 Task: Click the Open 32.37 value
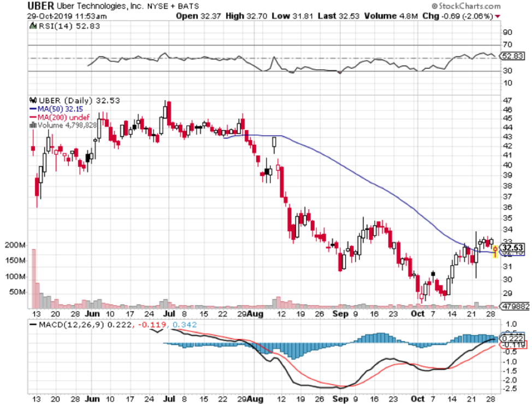198,16
